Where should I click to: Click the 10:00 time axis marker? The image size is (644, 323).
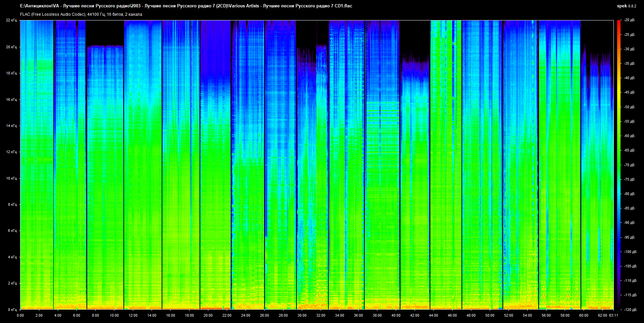click(114, 315)
